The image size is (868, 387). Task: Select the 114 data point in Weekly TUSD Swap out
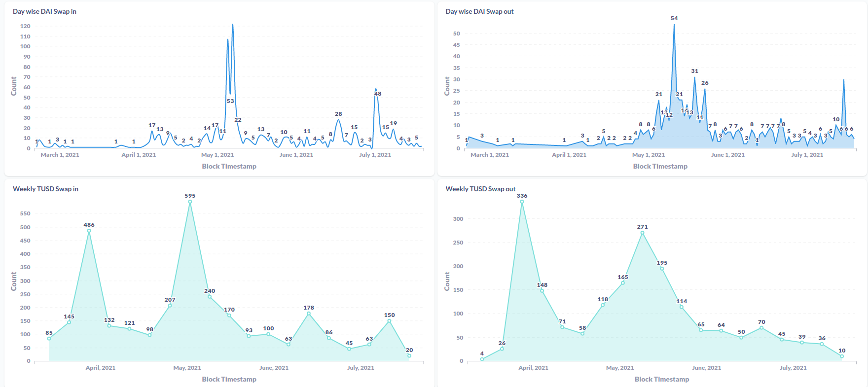[682, 307]
